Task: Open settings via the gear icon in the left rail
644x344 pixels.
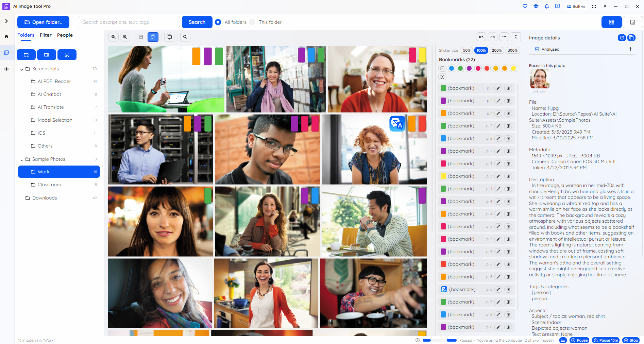Action: click(6, 69)
